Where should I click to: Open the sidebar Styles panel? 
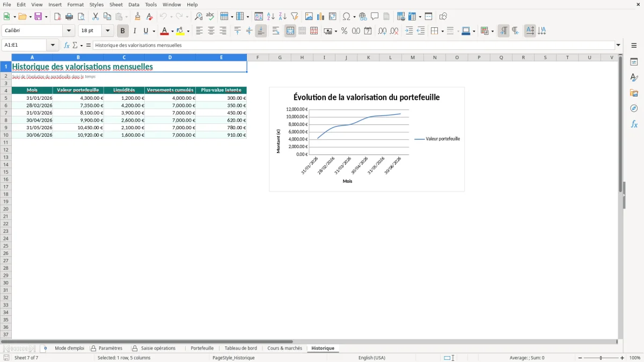coord(634,78)
